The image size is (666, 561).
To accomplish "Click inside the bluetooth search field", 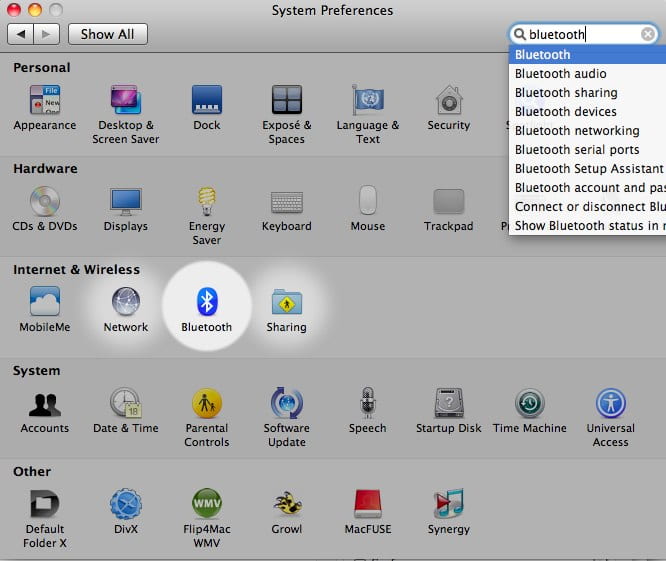I will tap(584, 34).
